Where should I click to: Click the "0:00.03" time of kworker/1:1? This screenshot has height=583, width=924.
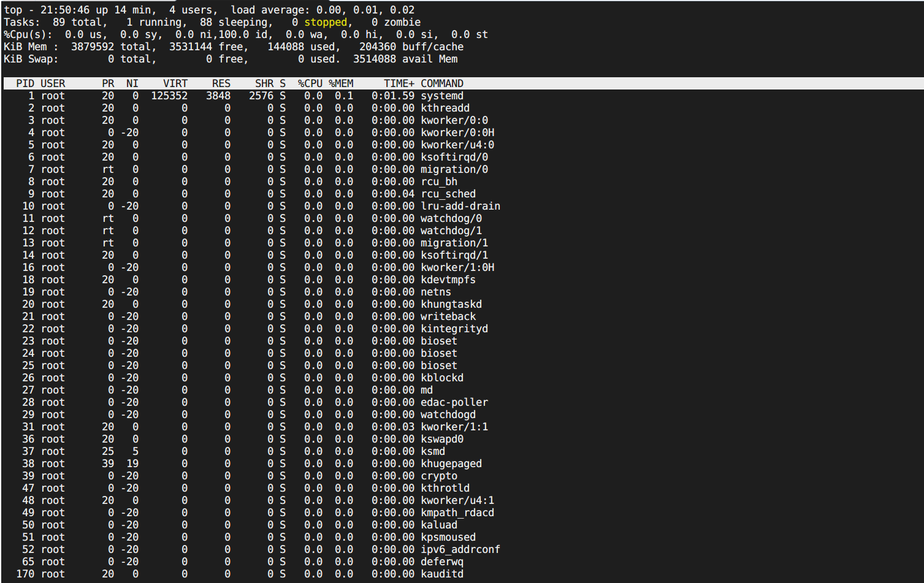393,427
